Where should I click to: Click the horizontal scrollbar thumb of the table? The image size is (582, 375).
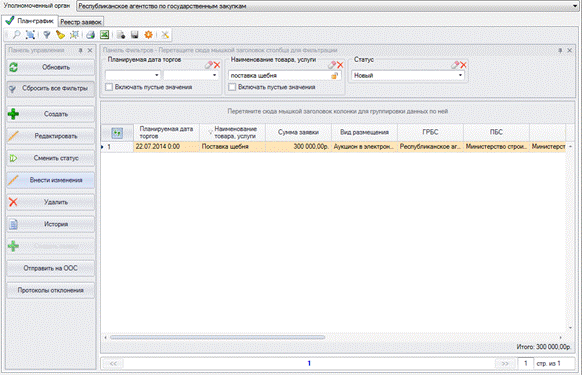(x=218, y=338)
